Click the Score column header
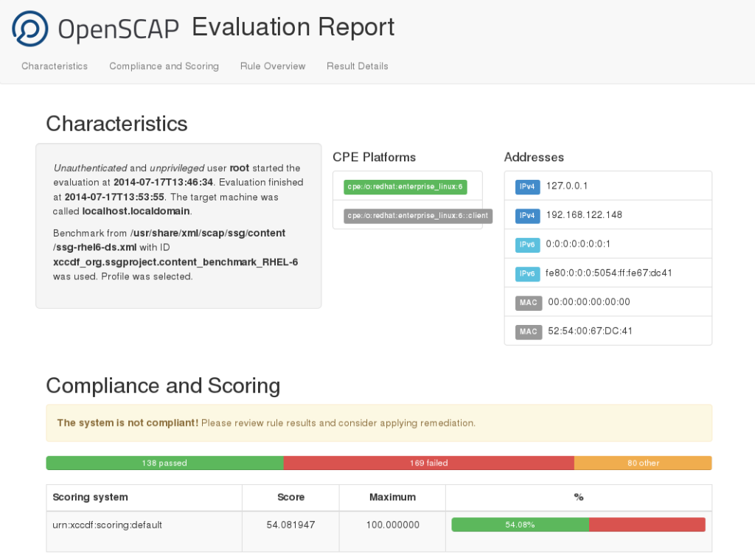755x560 pixels. tap(290, 497)
